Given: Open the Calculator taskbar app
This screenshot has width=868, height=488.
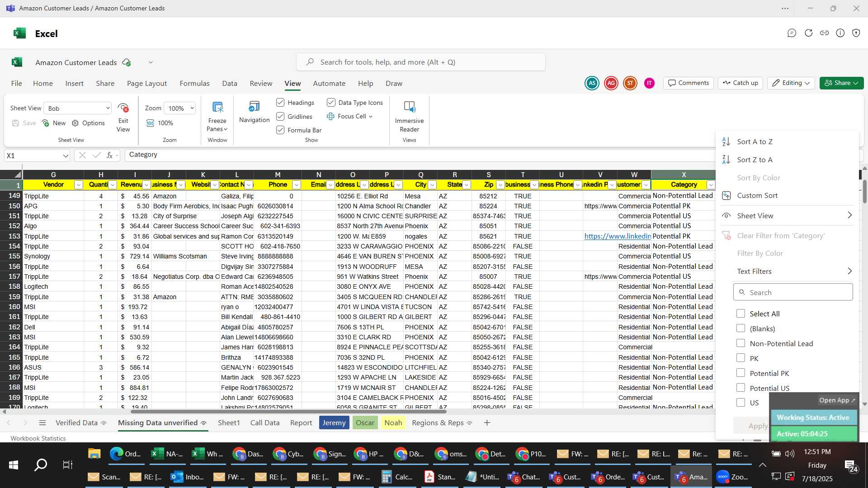Looking at the screenshot, I should tap(397, 477).
